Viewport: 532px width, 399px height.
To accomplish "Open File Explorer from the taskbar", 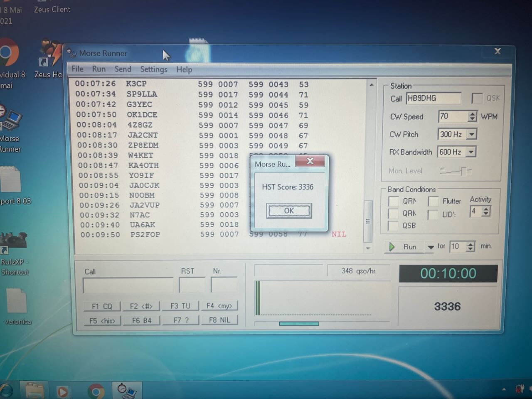I will click(35, 391).
